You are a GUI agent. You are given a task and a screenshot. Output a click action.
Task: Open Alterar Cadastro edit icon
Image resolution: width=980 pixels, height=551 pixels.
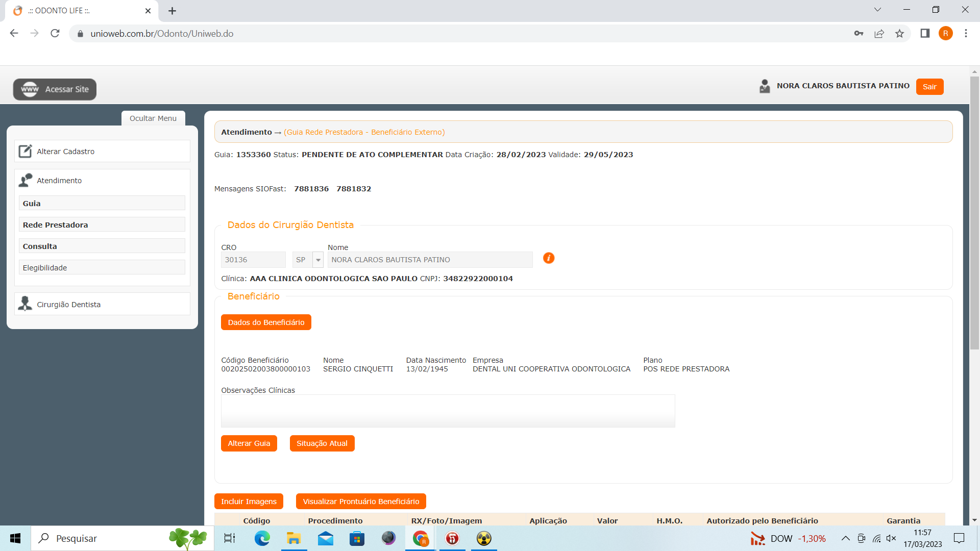pyautogui.click(x=25, y=152)
